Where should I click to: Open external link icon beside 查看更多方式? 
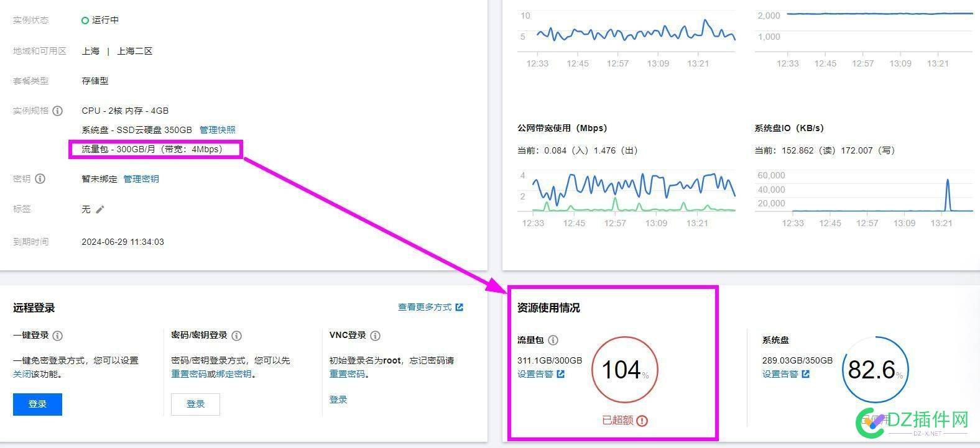pyautogui.click(x=459, y=307)
